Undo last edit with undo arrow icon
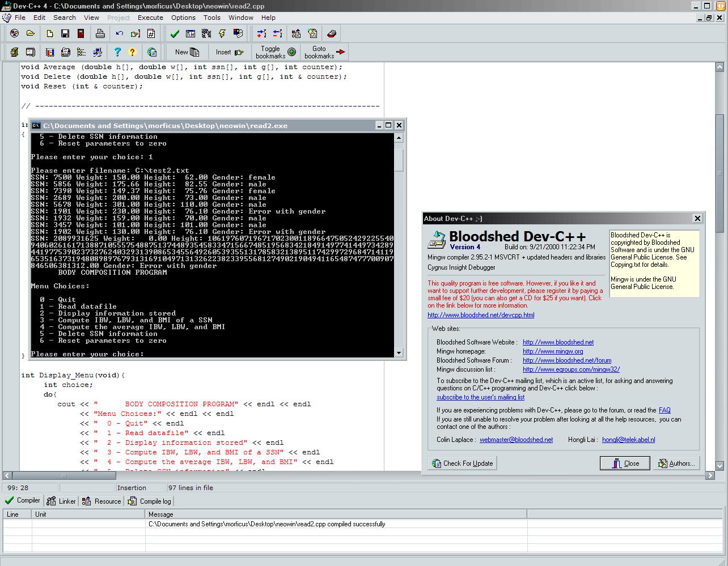Screen dimensions: 728x566 (119, 33)
